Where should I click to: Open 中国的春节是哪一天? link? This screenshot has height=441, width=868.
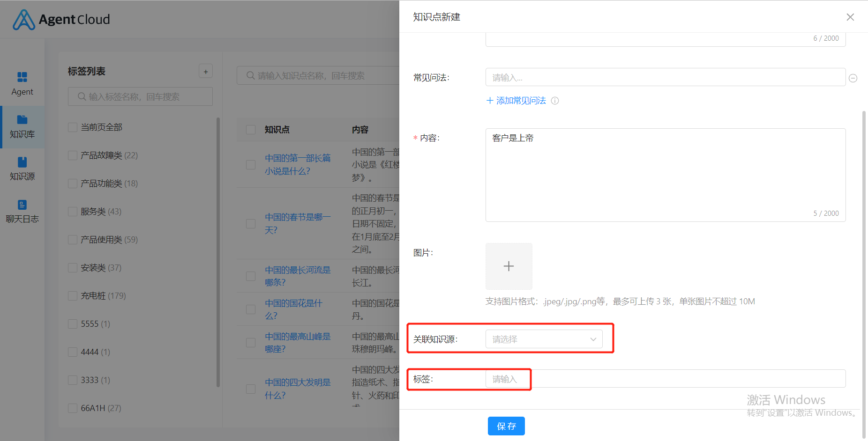(x=298, y=224)
